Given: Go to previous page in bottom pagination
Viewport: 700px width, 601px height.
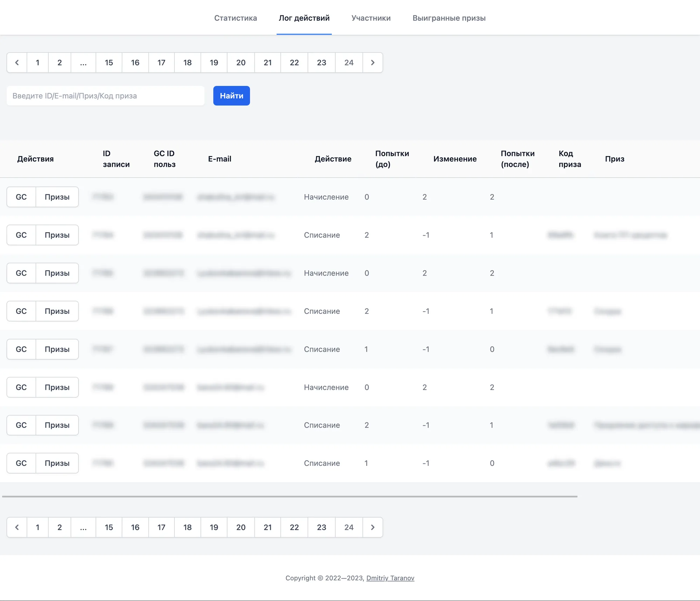Looking at the screenshot, I should click(17, 527).
